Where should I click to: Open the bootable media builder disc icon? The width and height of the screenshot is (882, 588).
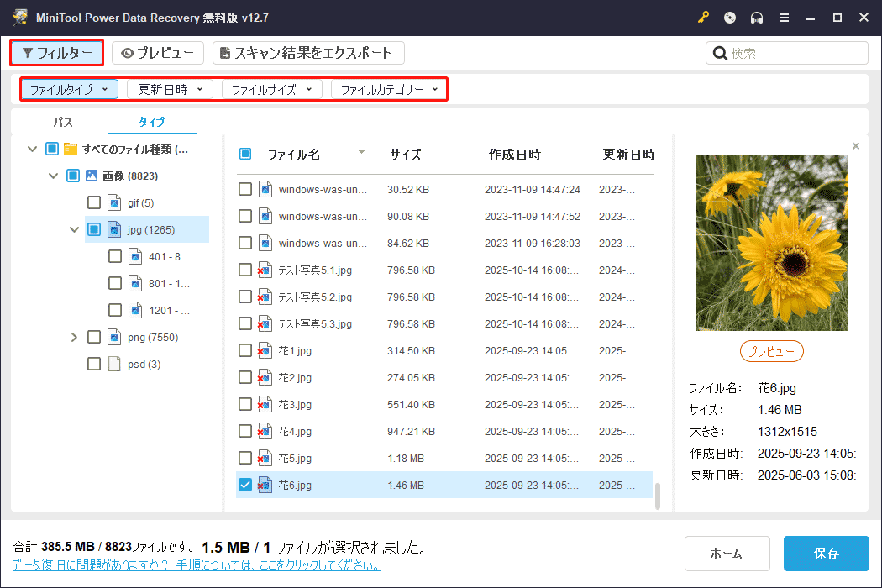click(729, 17)
